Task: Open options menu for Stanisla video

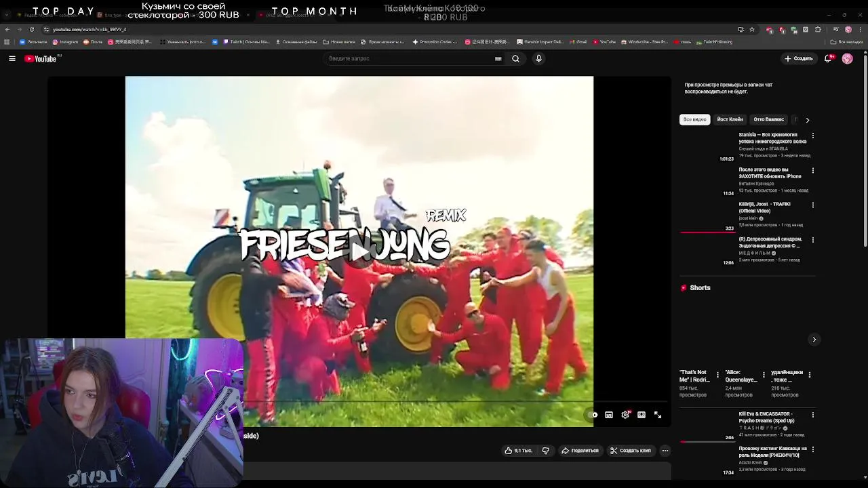Action: 813,136
